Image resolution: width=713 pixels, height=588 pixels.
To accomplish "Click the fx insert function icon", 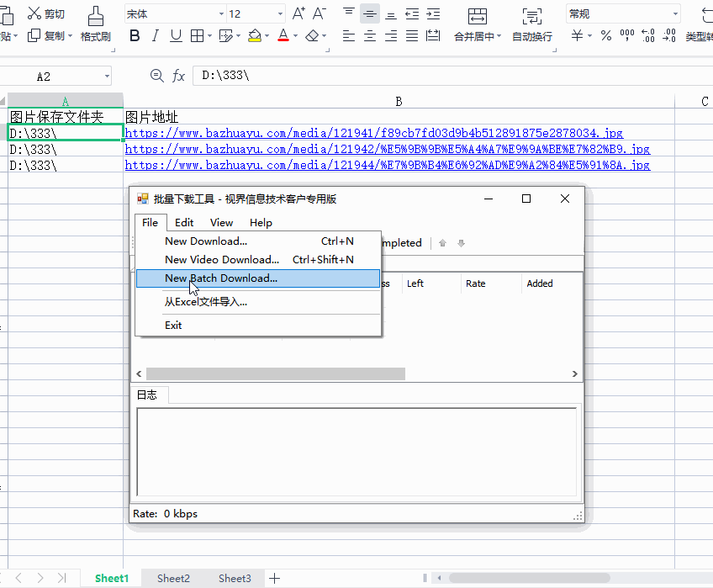I will 179,76.
